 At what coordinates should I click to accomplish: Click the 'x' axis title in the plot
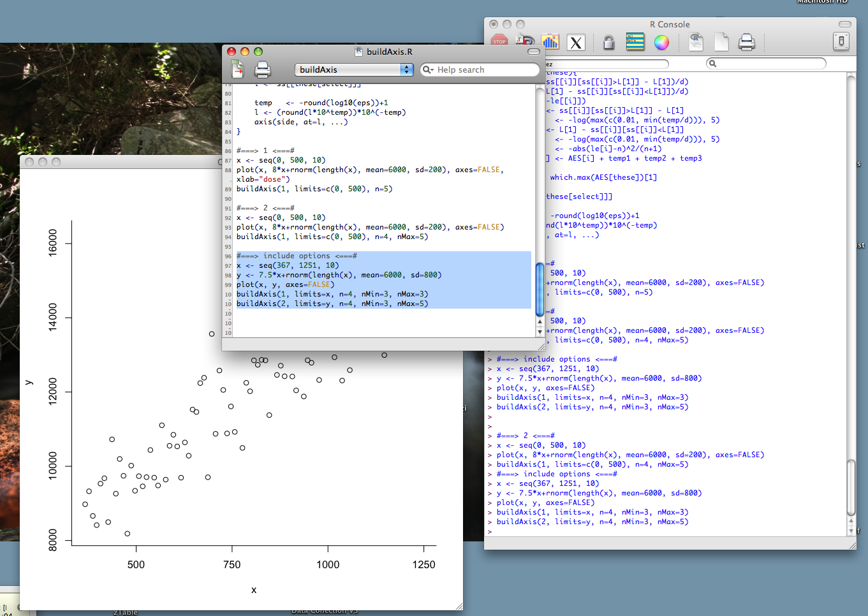[254, 590]
